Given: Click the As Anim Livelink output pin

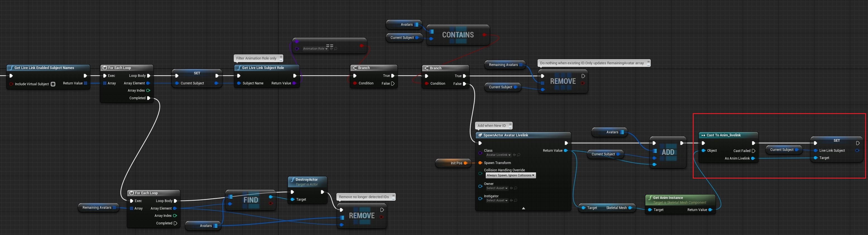Looking at the screenshot, I should pyautogui.click(x=753, y=158).
